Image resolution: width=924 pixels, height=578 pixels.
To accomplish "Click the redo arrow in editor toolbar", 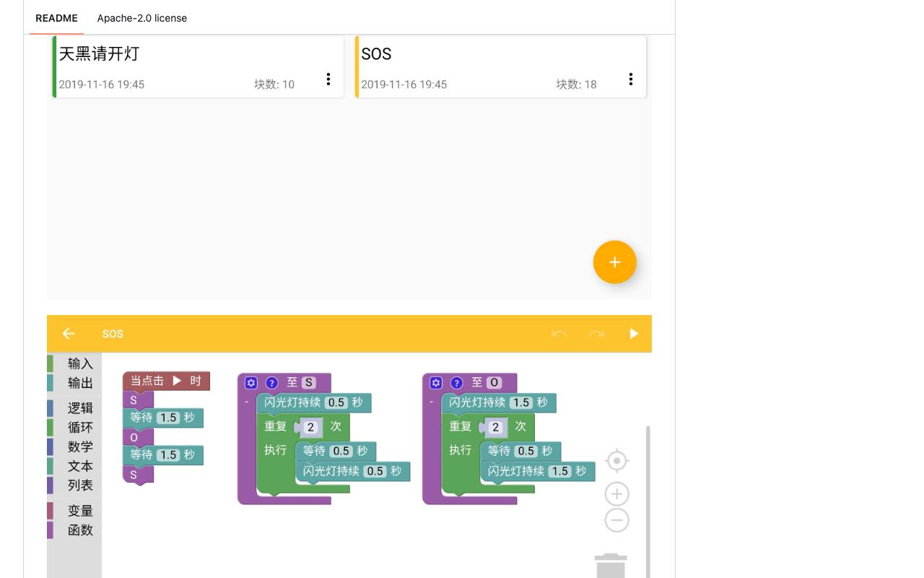I will pos(596,333).
